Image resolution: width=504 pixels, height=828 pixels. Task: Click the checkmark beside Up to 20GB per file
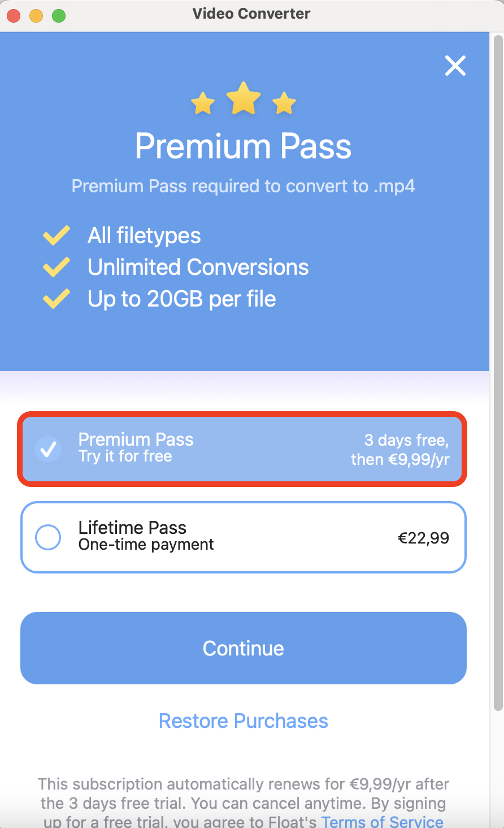56,298
